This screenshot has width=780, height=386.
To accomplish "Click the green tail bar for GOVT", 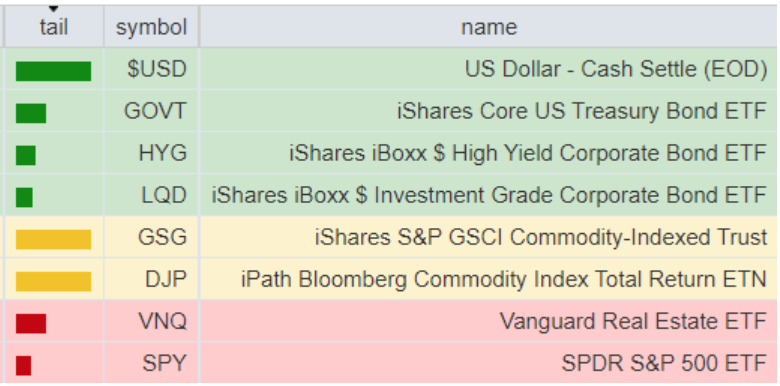I will coord(31,113).
